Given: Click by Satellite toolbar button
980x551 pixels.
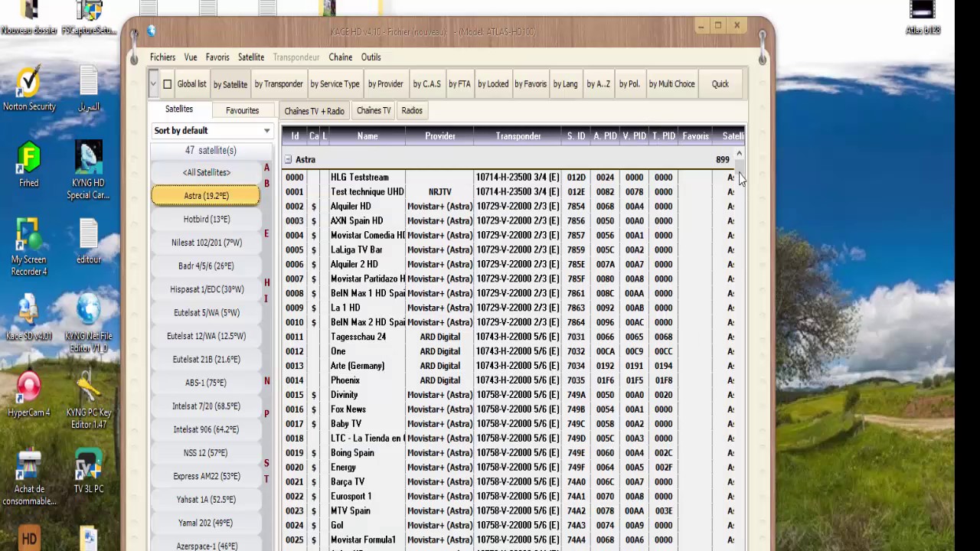Looking at the screenshot, I should point(230,84).
